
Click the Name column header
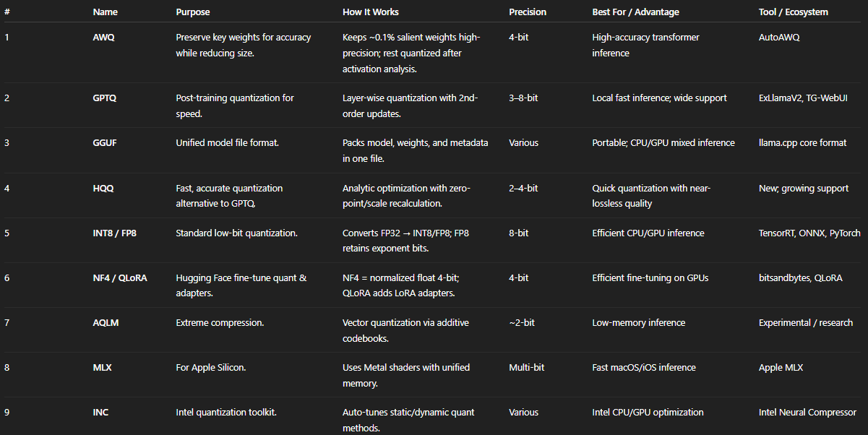[x=106, y=12]
